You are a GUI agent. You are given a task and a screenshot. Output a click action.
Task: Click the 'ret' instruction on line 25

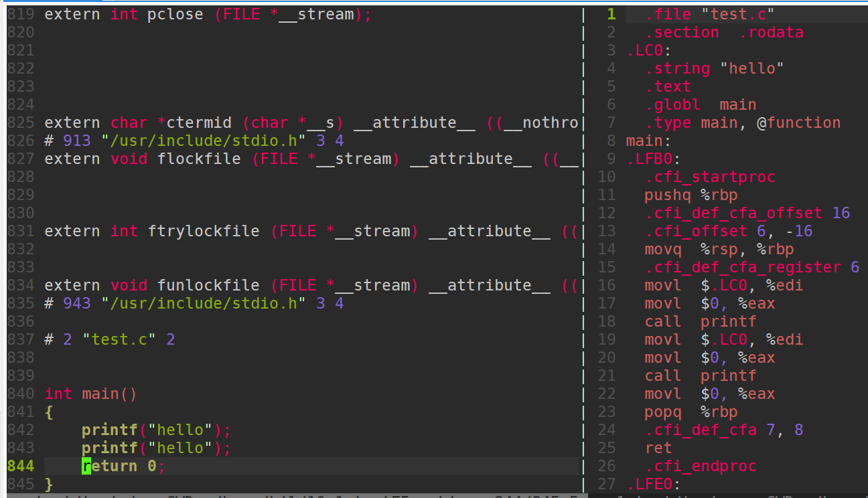(x=658, y=448)
